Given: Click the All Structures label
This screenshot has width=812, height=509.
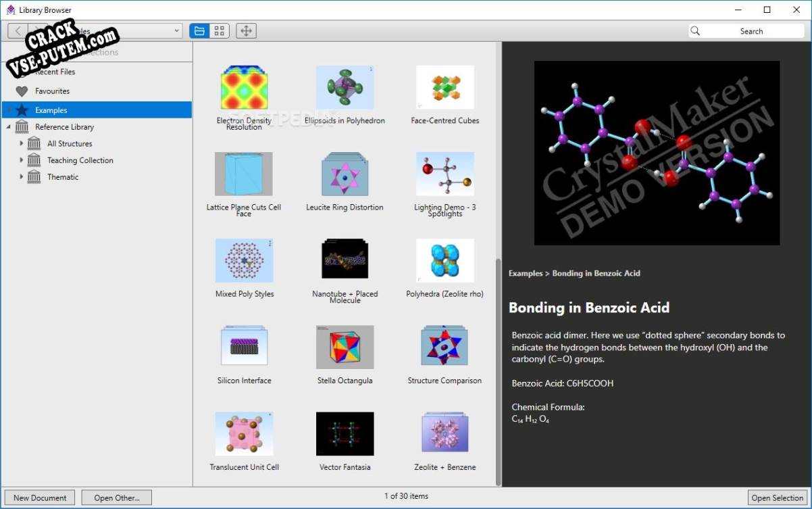Looking at the screenshot, I should point(70,143).
